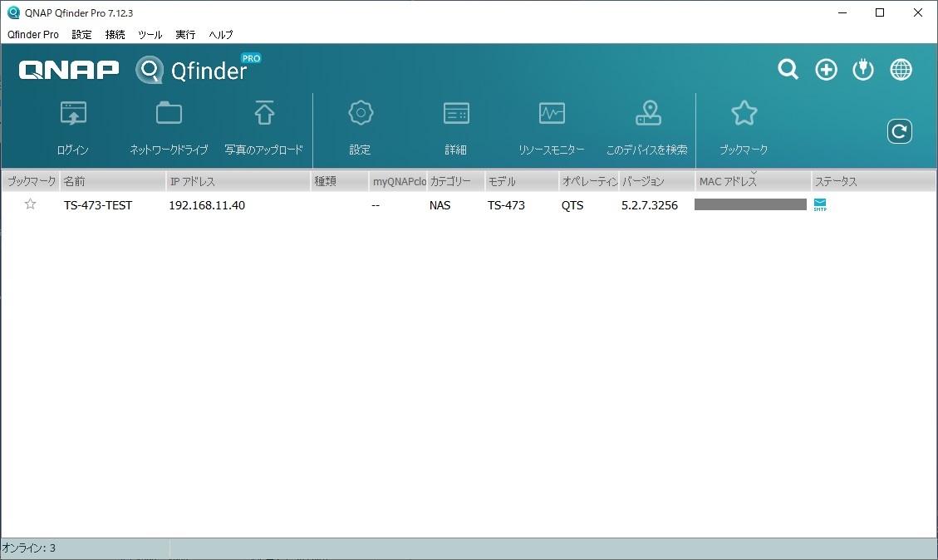Open the 実行 menu
Image resolution: width=938 pixels, height=560 pixels.
pyautogui.click(x=185, y=35)
